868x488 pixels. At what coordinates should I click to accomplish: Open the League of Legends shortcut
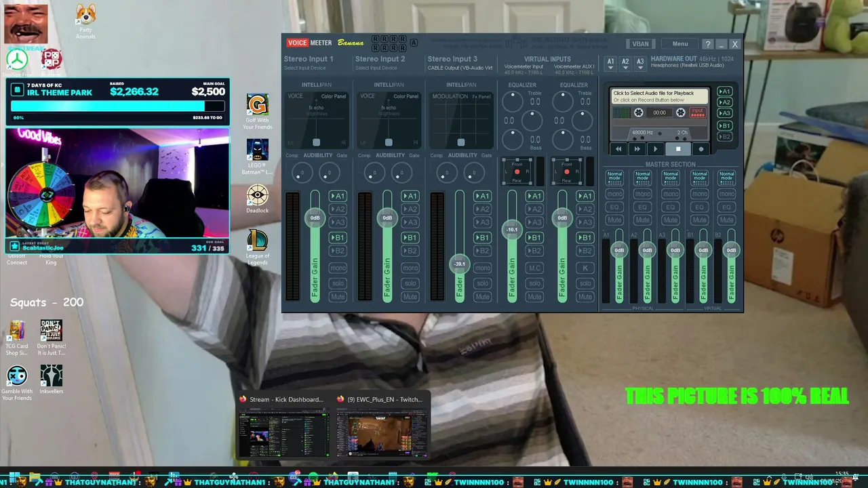coord(257,247)
